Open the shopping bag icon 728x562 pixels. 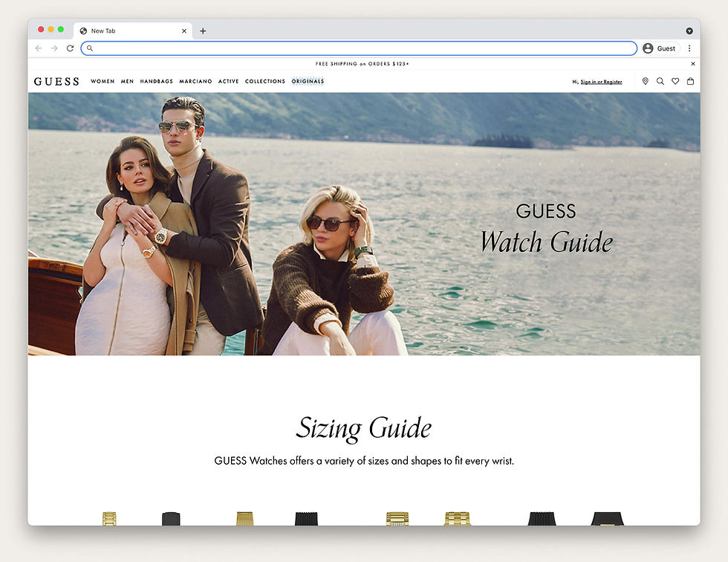pyautogui.click(x=690, y=81)
